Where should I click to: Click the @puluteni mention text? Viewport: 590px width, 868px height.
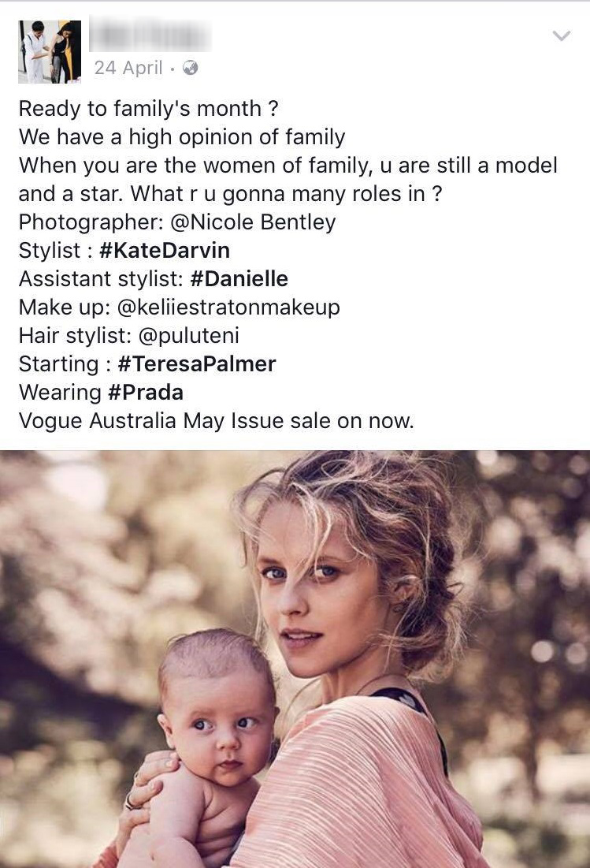tap(188, 336)
